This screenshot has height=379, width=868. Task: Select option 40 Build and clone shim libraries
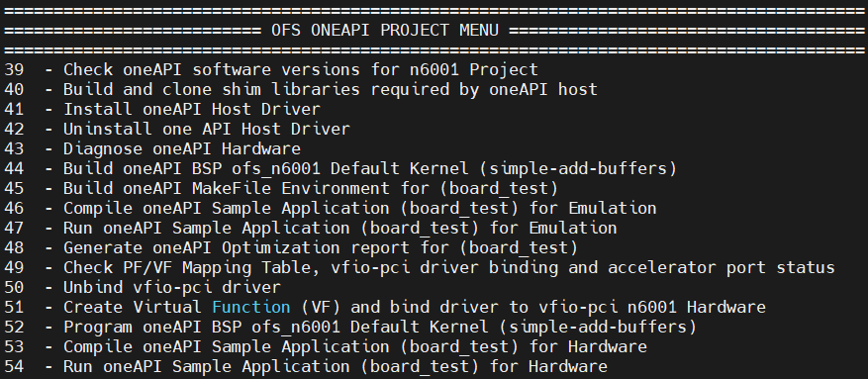(301, 90)
